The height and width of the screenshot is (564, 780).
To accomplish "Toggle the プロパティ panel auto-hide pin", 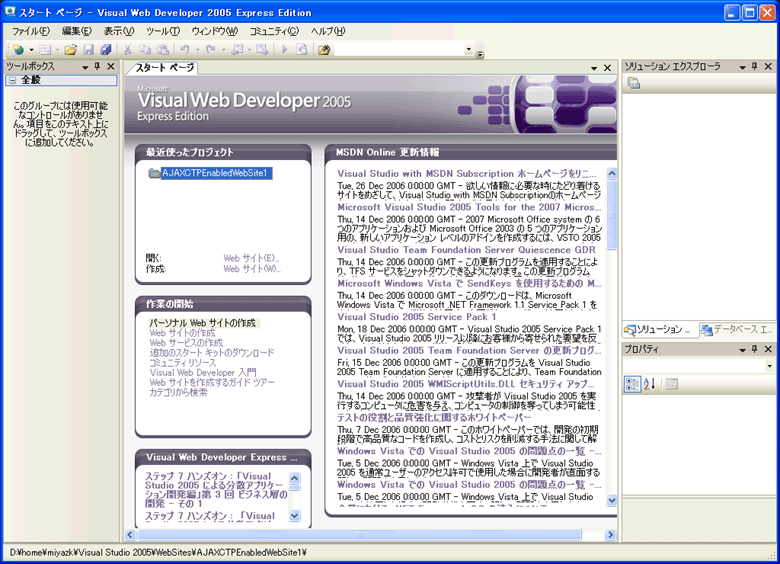I will pyautogui.click(x=755, y=349).
